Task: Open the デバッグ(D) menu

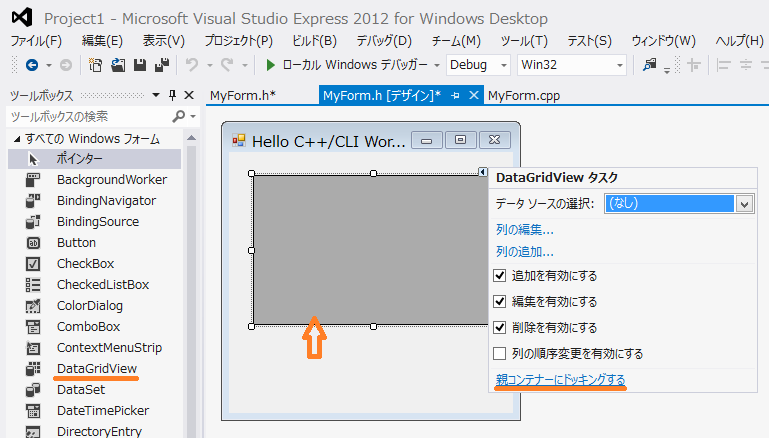Action: point(384,41)
